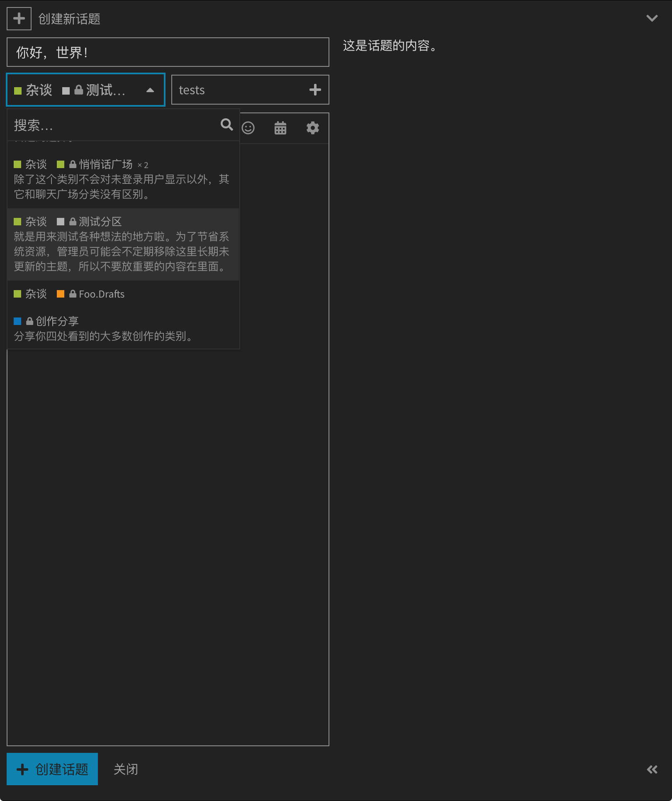This screenshot has height=801, width=672.
Task: Open the gear options menu in toolbar
Action: [312, 128]
